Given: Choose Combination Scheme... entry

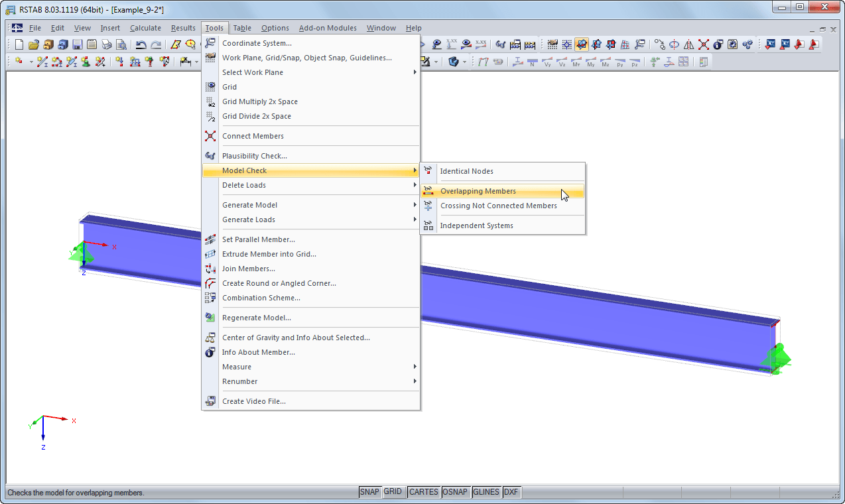Looking at the screenshot, I should [x=311, y=298].
